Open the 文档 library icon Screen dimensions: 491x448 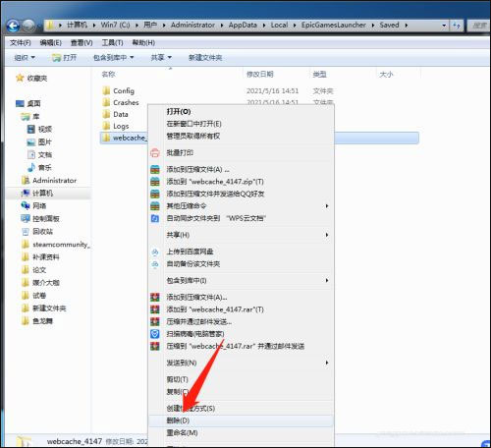(x=31, y=154)
